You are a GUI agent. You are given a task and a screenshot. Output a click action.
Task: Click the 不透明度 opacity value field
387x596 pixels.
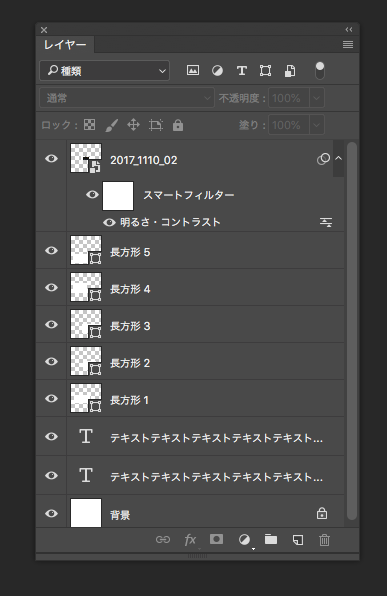click(x=289, y=98)
